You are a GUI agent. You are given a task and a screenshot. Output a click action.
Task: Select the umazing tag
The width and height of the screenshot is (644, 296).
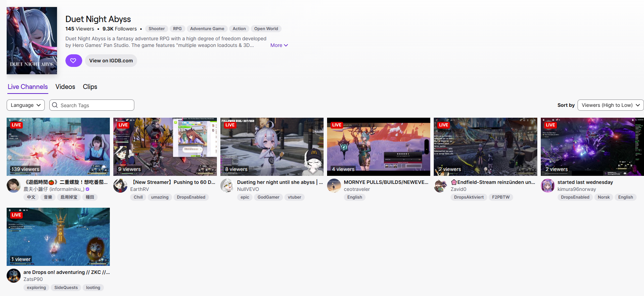[x=160, y=197]
